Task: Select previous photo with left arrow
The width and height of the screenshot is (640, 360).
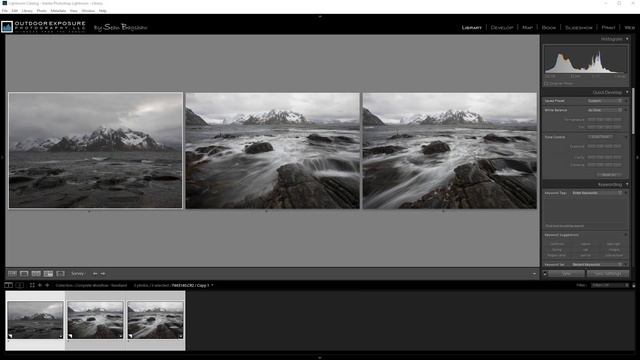Action: (x=95, y=273)
